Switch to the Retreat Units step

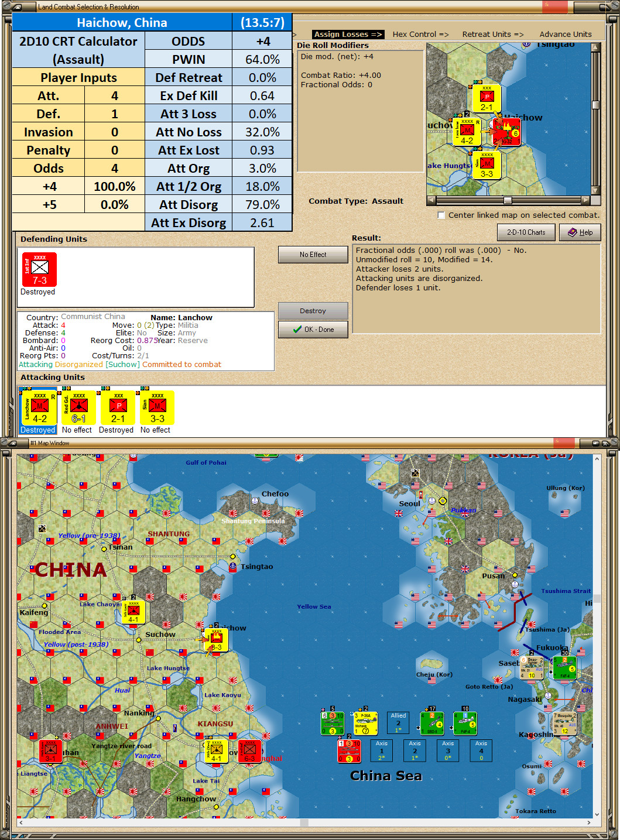(x=493, y=35)
